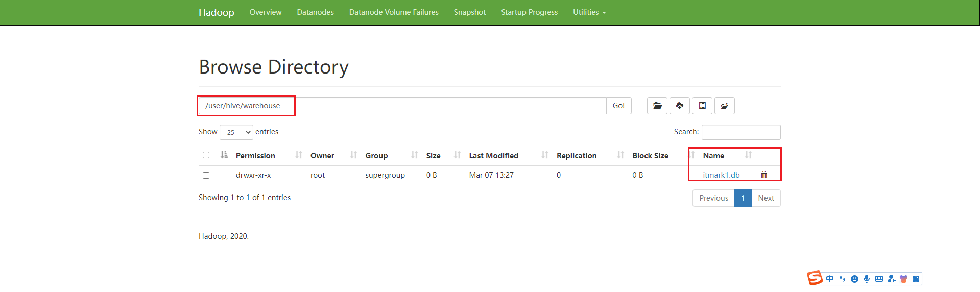
Task: Click the Showing 1 to 1 entries text
Action: pyautogui.click(x=245, y=198)
